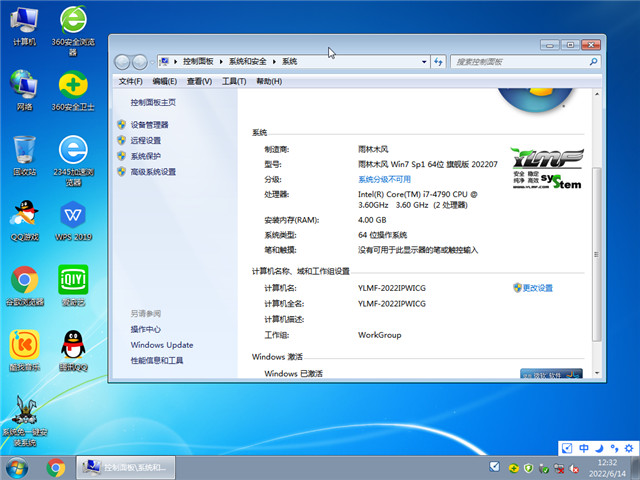
Task: Open the 360安全浏览器 desktop icon
Action: [73, 30]
